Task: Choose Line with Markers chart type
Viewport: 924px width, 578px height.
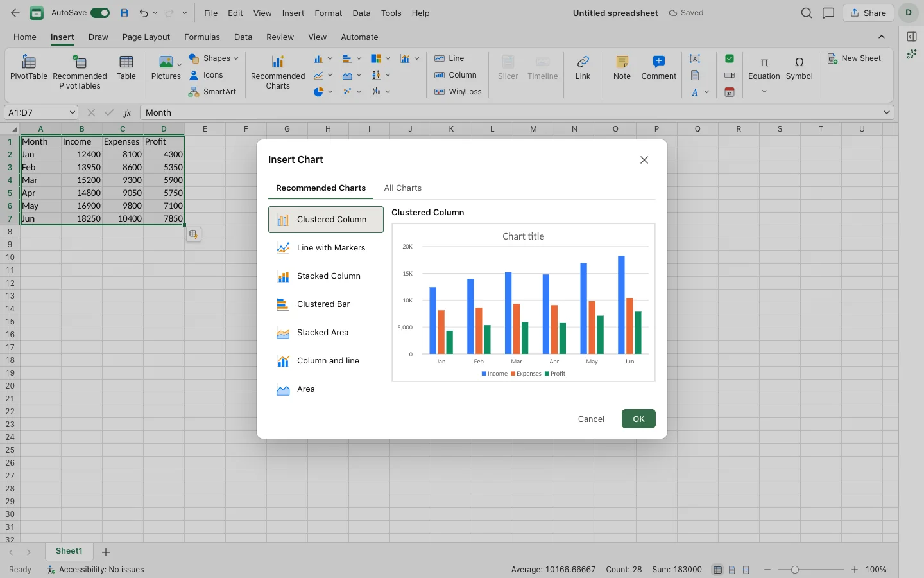Action: (x=326, y=248)
